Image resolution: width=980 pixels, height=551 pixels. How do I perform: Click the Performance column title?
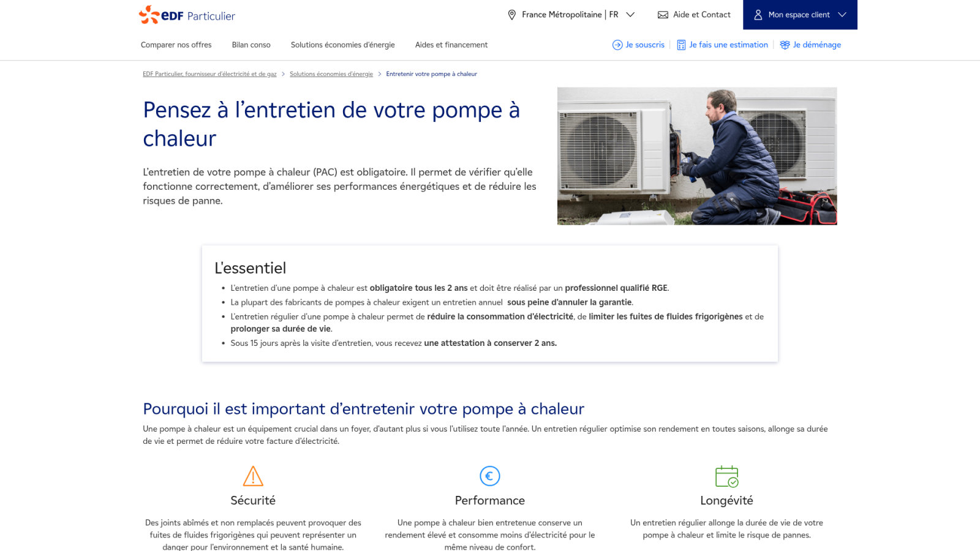[x=490, y=500]
